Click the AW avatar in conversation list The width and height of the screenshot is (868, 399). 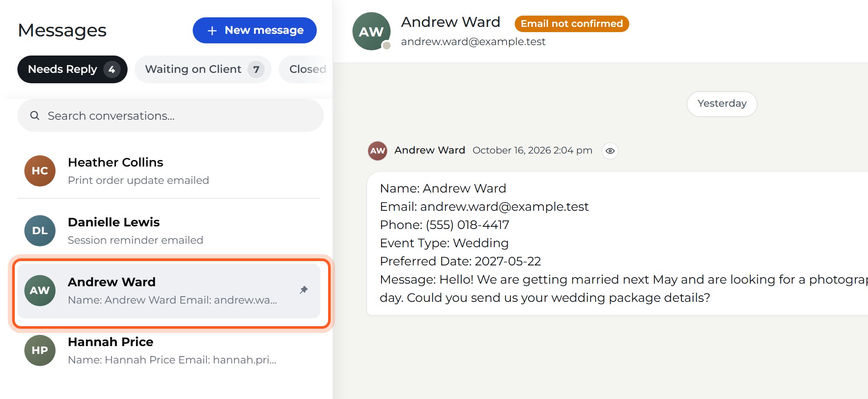coord(40,291)
